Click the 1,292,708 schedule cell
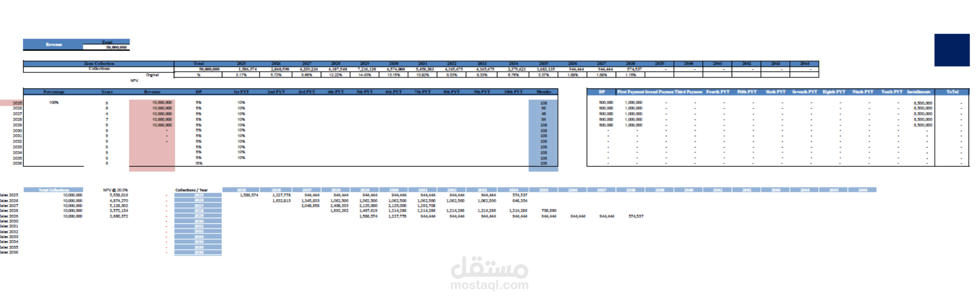 pos(426,206)
